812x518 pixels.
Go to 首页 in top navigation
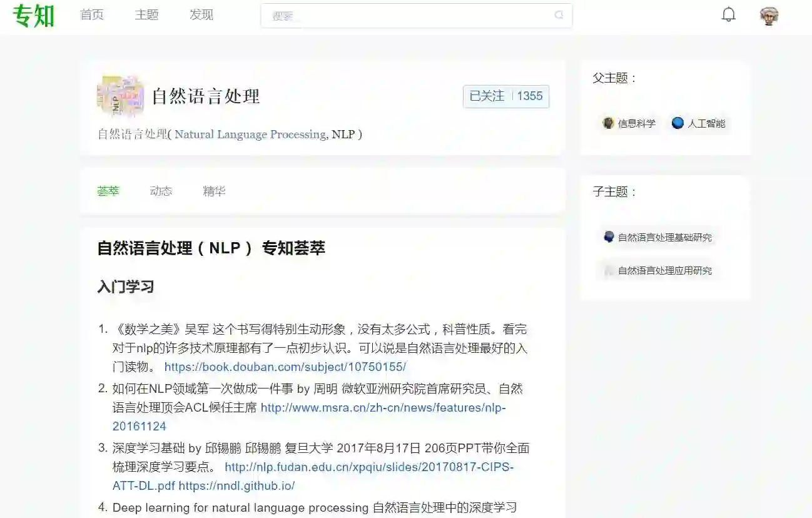(x=92, y=15)
